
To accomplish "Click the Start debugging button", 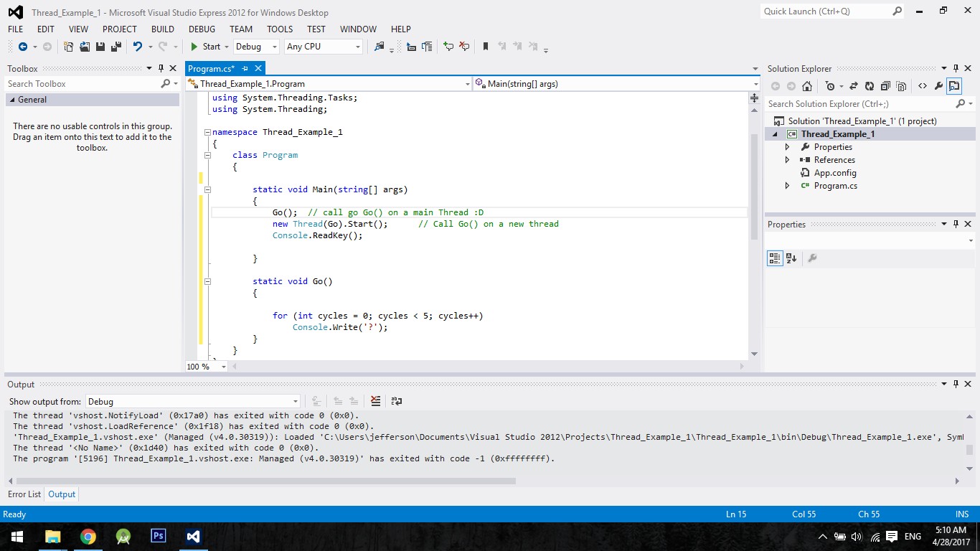I will pos(205,47).
